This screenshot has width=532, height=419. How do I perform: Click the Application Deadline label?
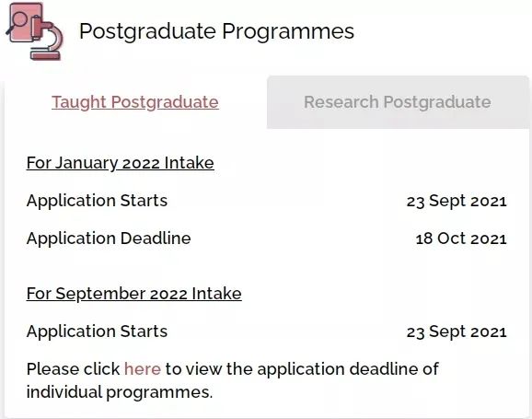(x=109, y=238)
